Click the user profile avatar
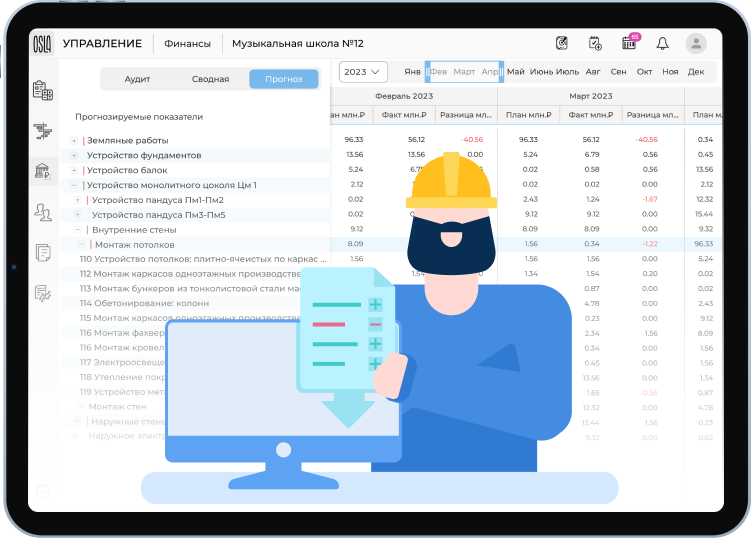751x538 pixels. point(696,44)
